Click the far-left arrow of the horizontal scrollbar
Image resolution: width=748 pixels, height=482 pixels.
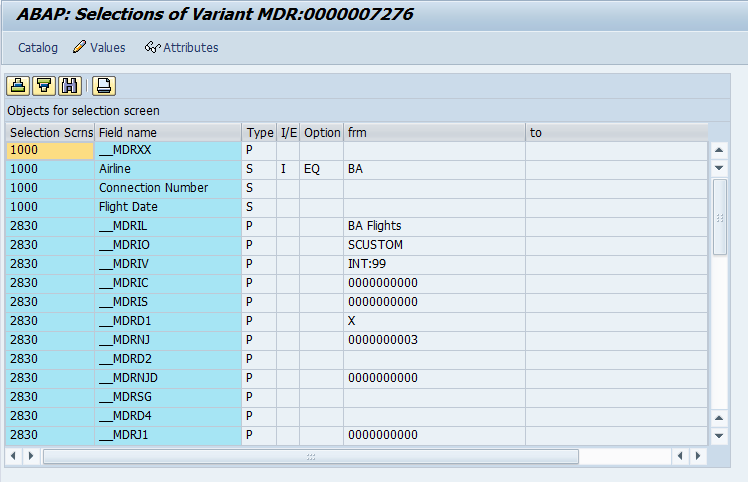click(13, 456)
